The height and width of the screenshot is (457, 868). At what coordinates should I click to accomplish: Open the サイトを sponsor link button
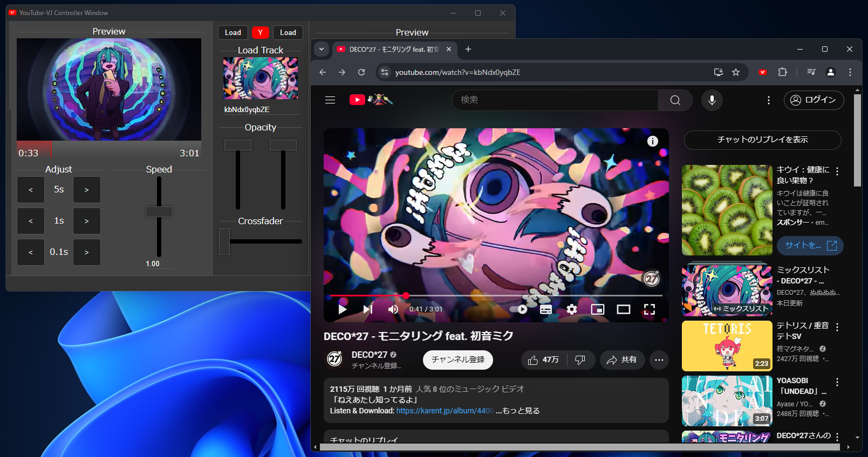point(810,245)
